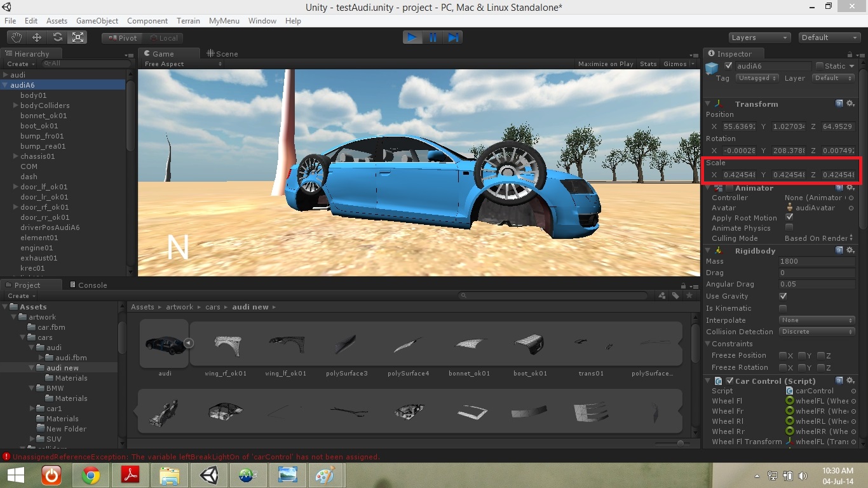Screen dimensions: 868x488
Task: Click the audi model thumbnail
Action: pyautogui.click(x=165, y=344)
